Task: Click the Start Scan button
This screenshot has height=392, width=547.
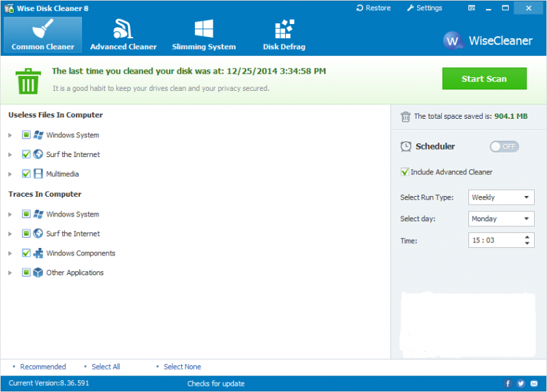Action: click(x=484, y=79)
